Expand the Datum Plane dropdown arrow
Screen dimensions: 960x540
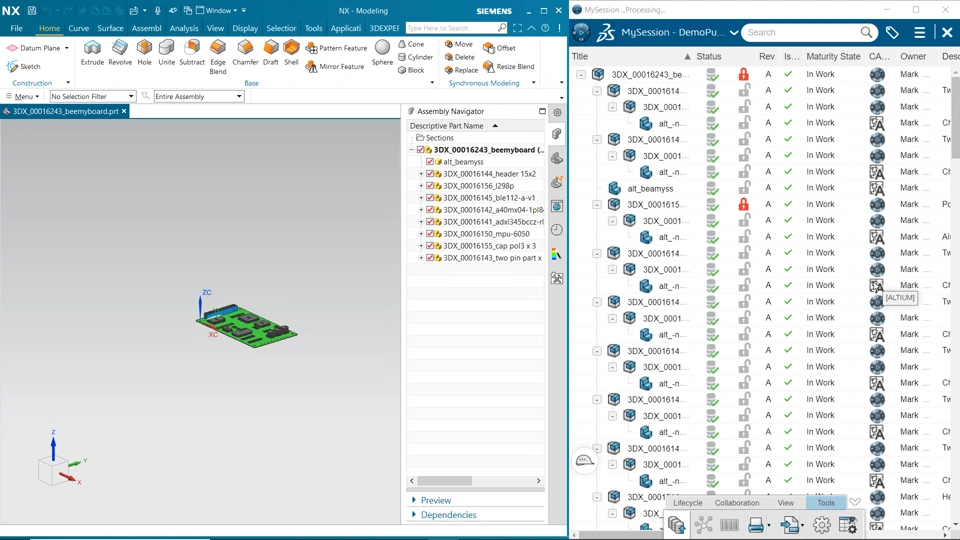coord(67,48)
